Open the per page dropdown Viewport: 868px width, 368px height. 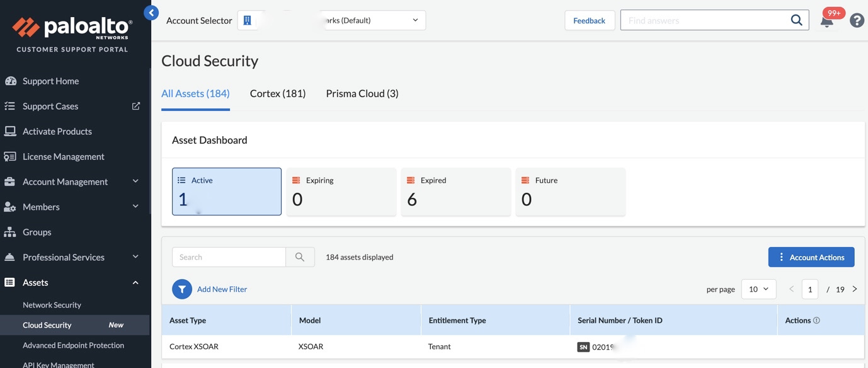[x=758, y=289]
